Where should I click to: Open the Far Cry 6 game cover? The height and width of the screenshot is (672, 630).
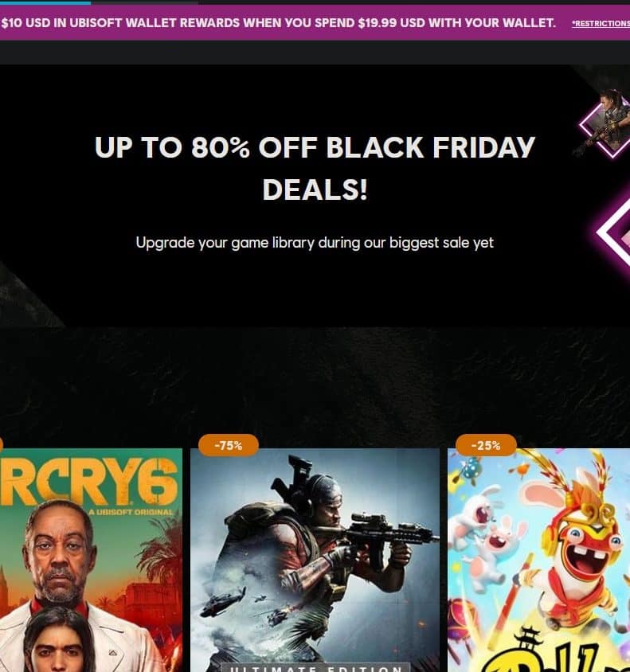click(91, 561)
